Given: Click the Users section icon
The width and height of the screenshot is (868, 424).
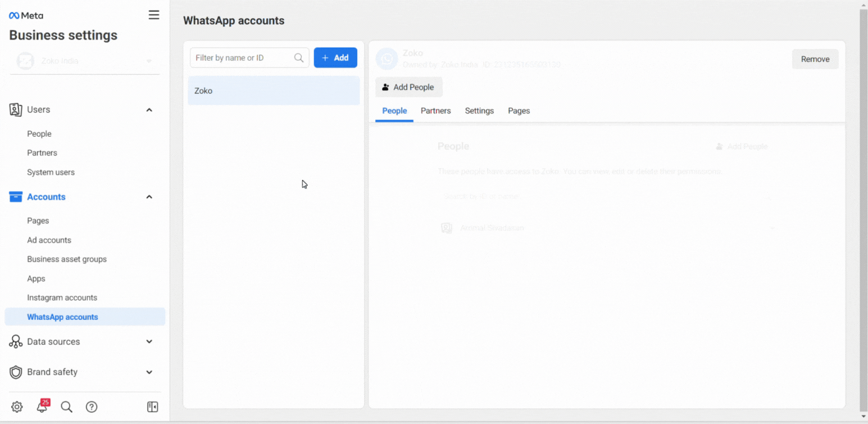Looking at the screenshot, I should point(16,110).
